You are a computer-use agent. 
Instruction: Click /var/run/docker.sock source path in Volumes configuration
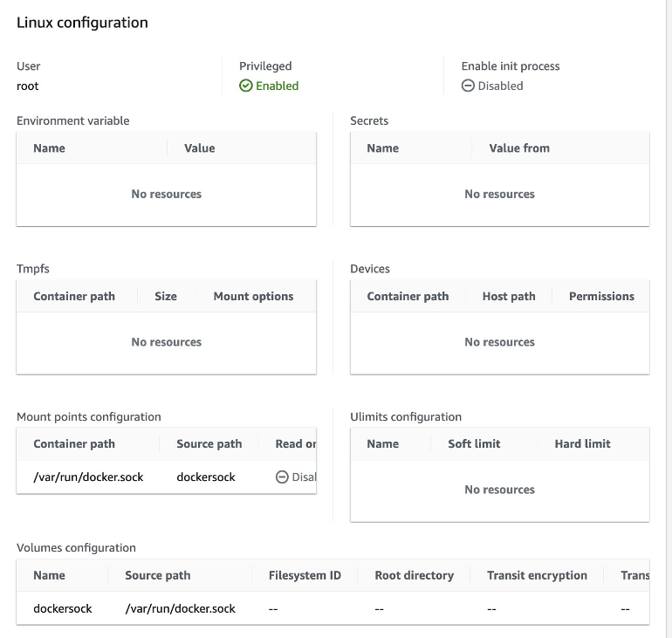(180, 608)
